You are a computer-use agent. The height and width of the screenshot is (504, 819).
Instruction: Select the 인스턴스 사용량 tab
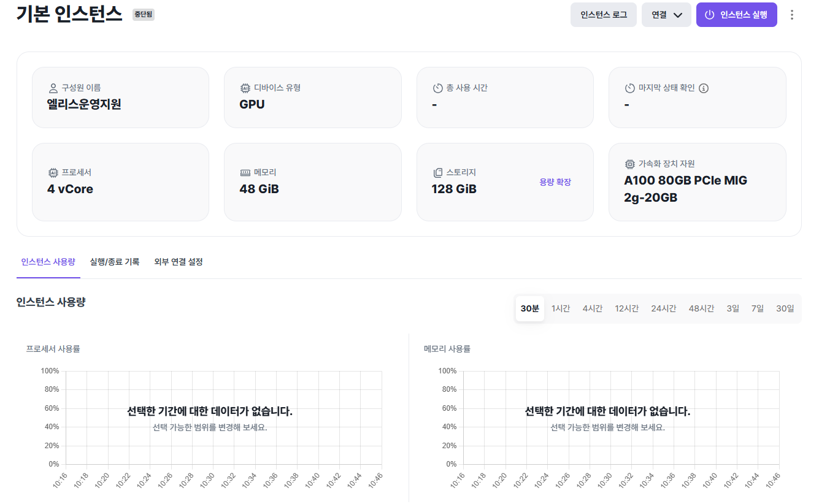[x=48, y=262]
